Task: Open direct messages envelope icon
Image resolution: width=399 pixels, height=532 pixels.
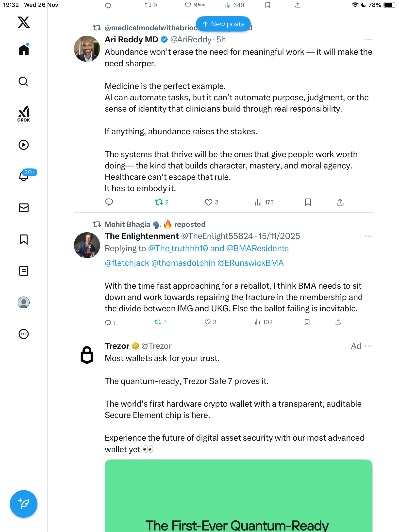Action: coord(24,208)
